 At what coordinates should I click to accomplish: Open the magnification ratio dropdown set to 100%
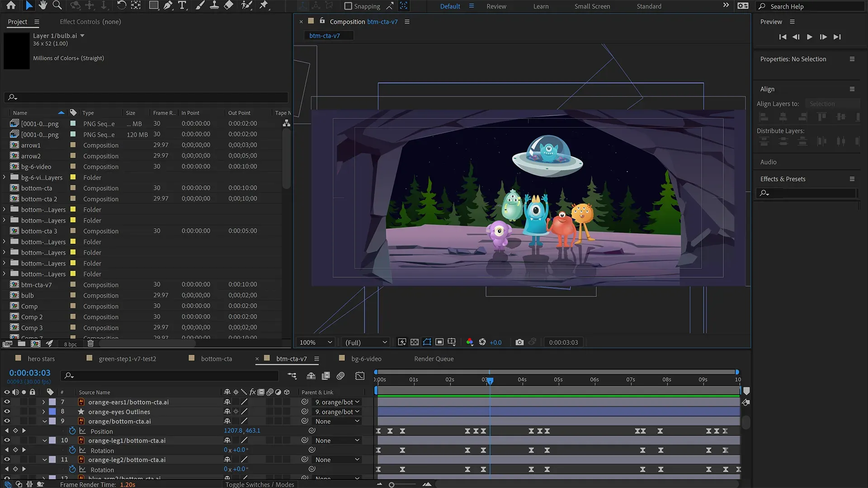(x=315, y=342)
